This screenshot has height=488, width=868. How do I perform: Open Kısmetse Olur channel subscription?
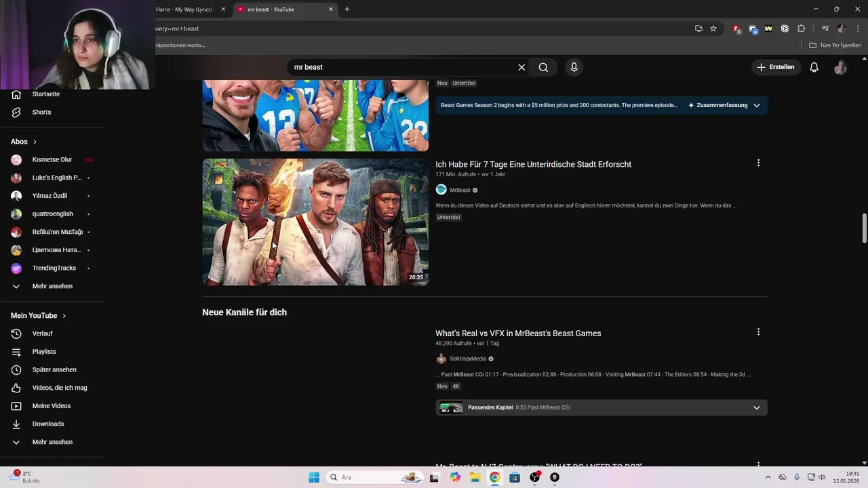(52, 160)
